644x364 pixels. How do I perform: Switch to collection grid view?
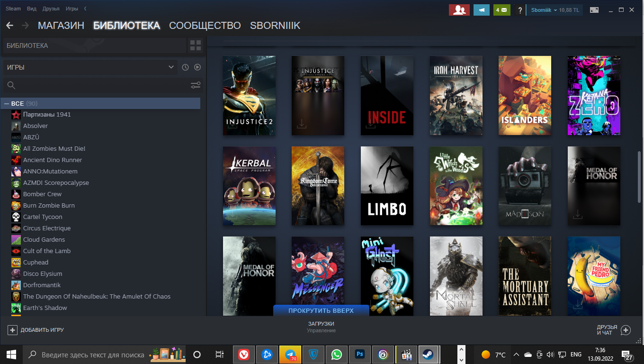[196, 45]
